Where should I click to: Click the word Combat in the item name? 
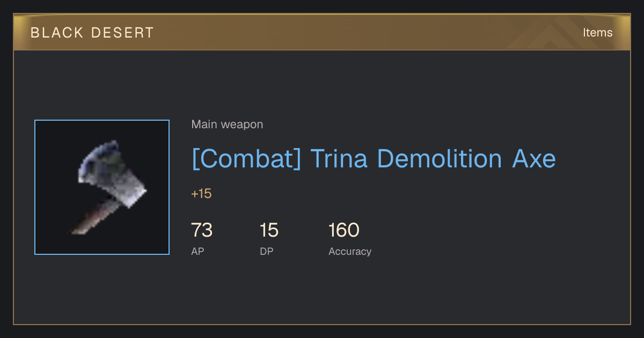[x=246, y=159]
